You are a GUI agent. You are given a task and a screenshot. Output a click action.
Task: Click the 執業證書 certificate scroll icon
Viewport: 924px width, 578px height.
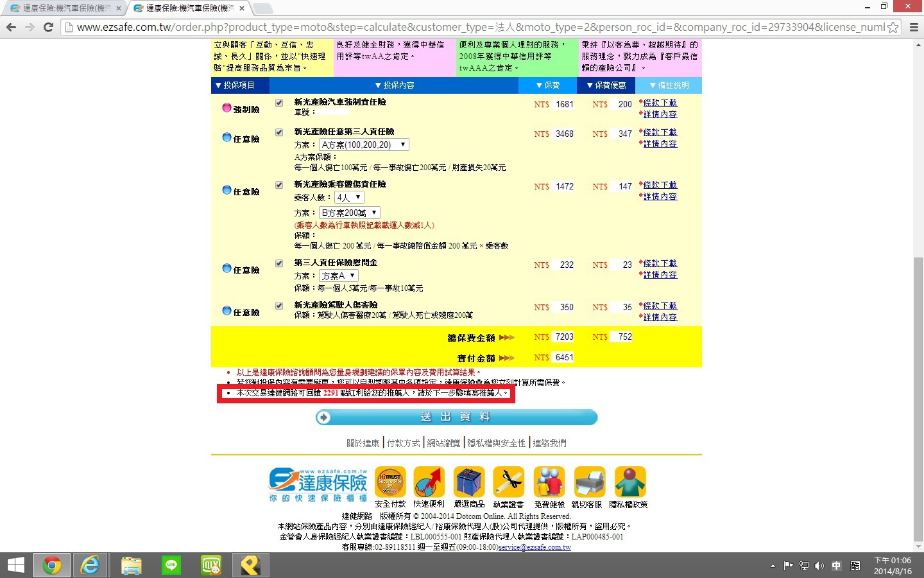tap(509, 482)
